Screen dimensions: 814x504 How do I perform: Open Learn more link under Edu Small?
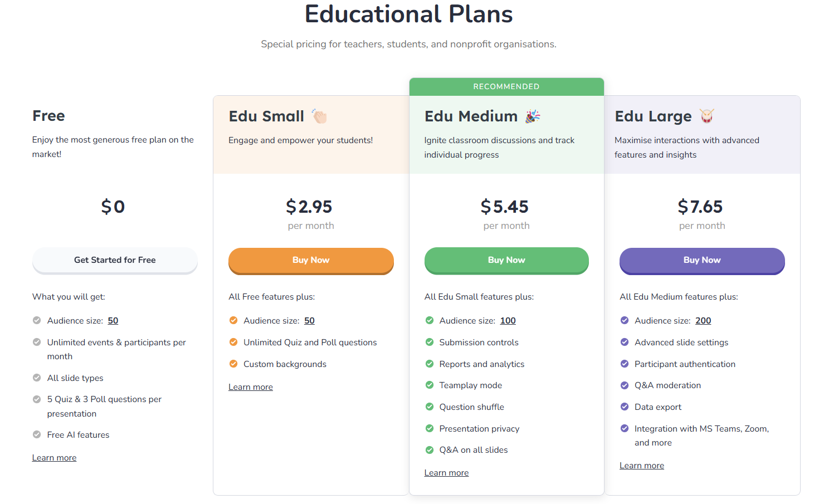[x=251, y=387]
